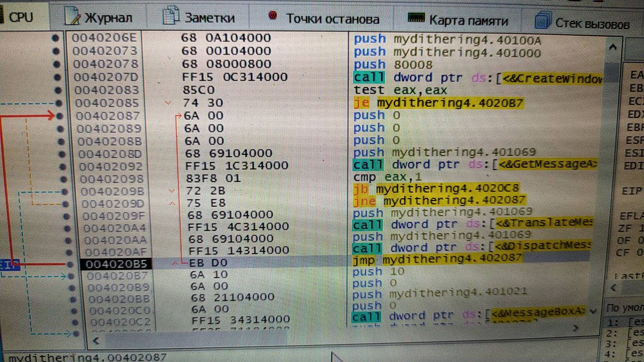Click the registers pane scrollbar left arrow
This screenshot has height=362, width=644.
(x=614, y=288)
